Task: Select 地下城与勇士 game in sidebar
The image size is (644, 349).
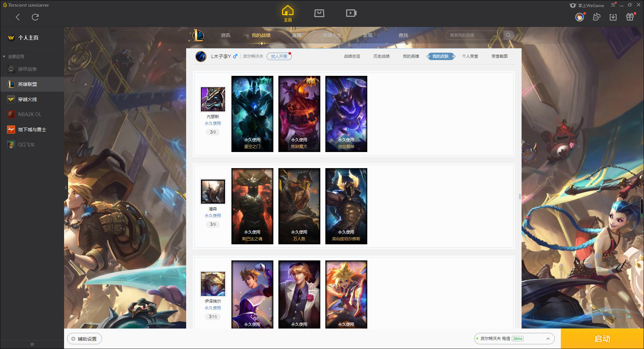Action: click(x=32, y=130)
